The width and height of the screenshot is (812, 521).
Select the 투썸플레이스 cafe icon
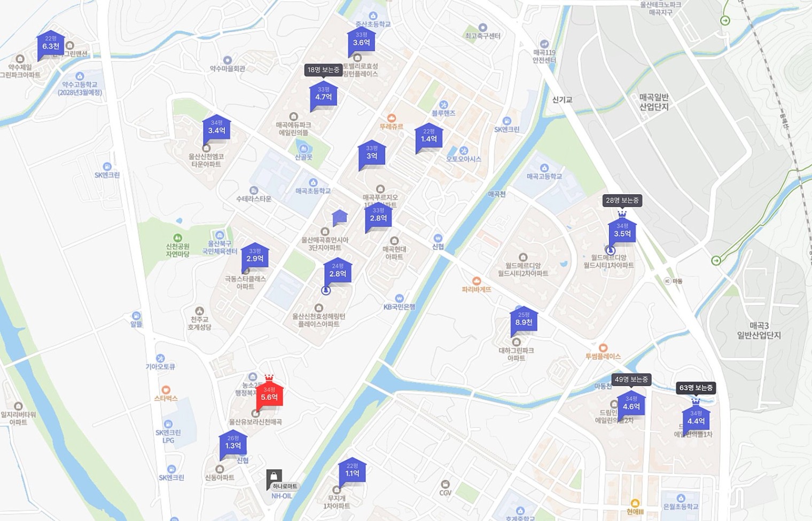pyautogui.click(x=603, y=348)
